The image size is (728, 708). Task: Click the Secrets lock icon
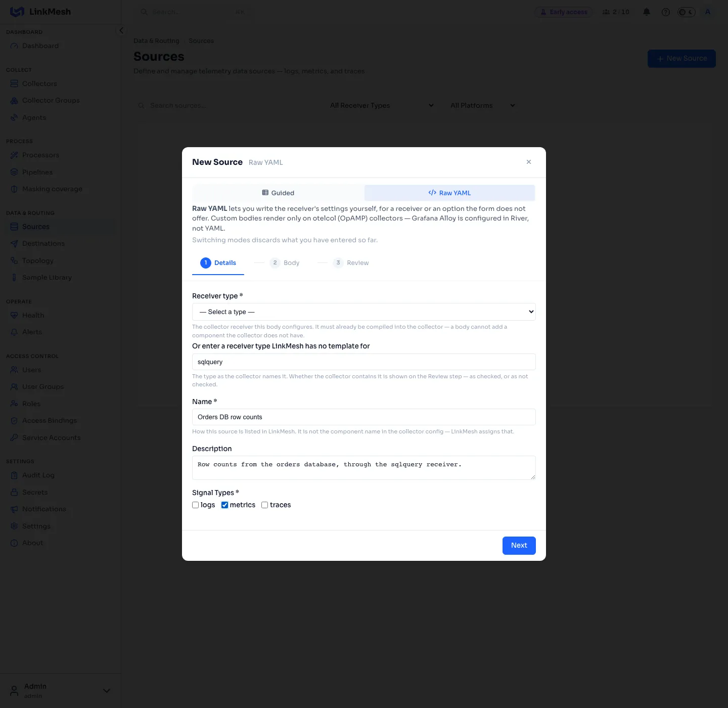click(14, 492)
